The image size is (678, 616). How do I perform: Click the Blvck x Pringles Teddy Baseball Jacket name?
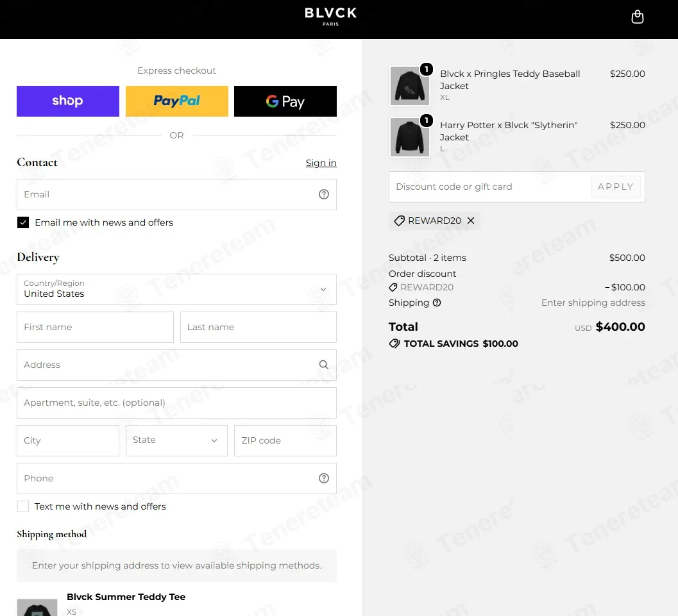(x=510, y=80)
